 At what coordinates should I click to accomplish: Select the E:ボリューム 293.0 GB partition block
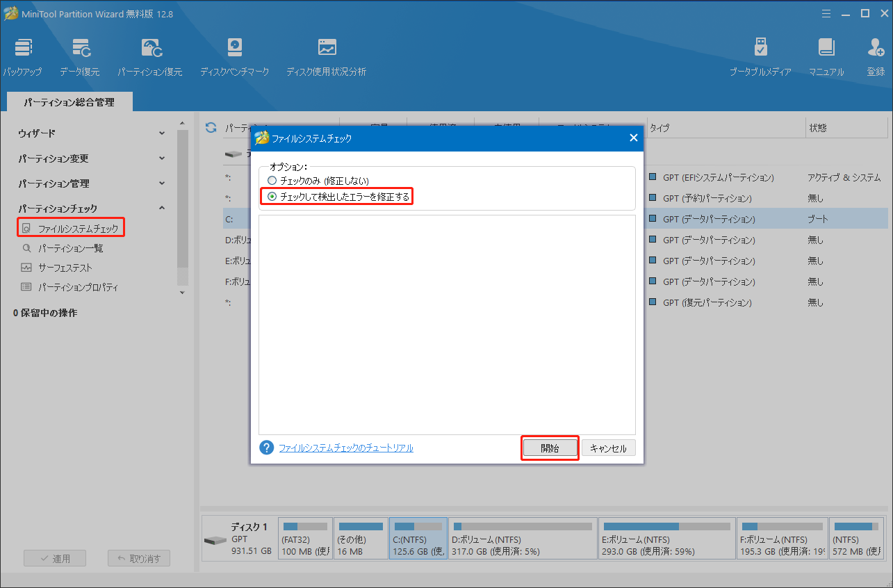pos(667,538)
